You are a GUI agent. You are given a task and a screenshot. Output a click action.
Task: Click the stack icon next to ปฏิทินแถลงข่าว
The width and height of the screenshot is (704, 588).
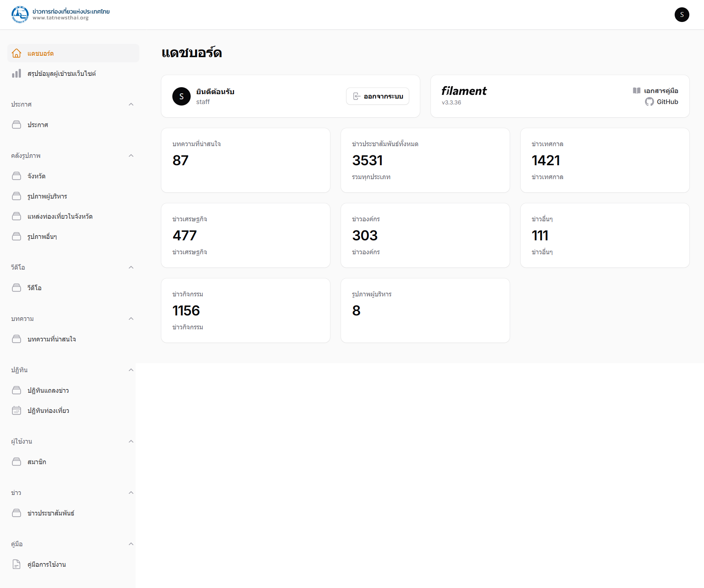(x=16, y=390)
